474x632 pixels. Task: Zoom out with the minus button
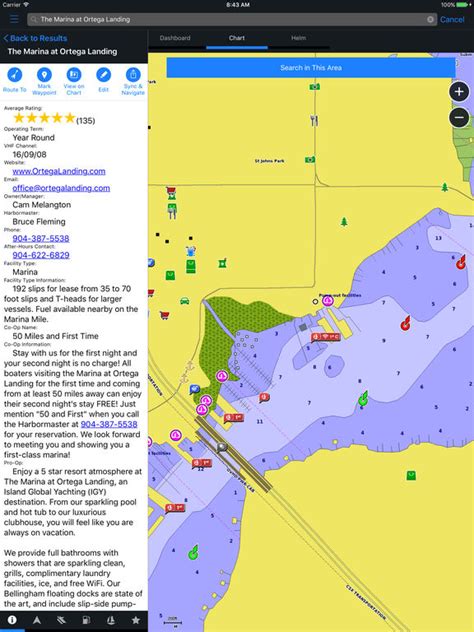459,118
